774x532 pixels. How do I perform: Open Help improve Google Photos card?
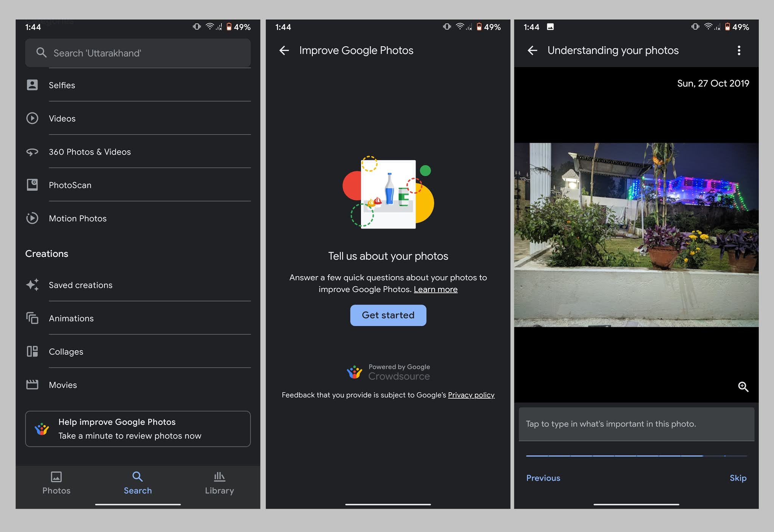pyautogui.click(x=138, y=429)
